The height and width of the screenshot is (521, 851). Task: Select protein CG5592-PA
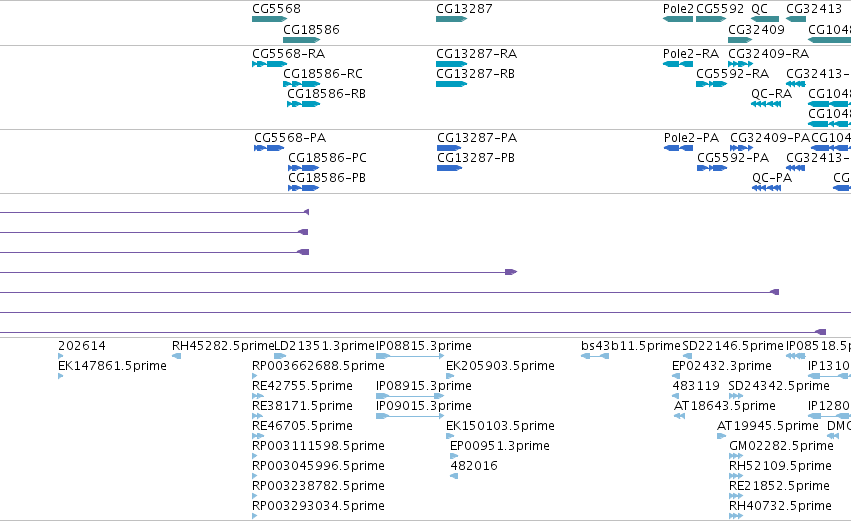coord(733,158)
